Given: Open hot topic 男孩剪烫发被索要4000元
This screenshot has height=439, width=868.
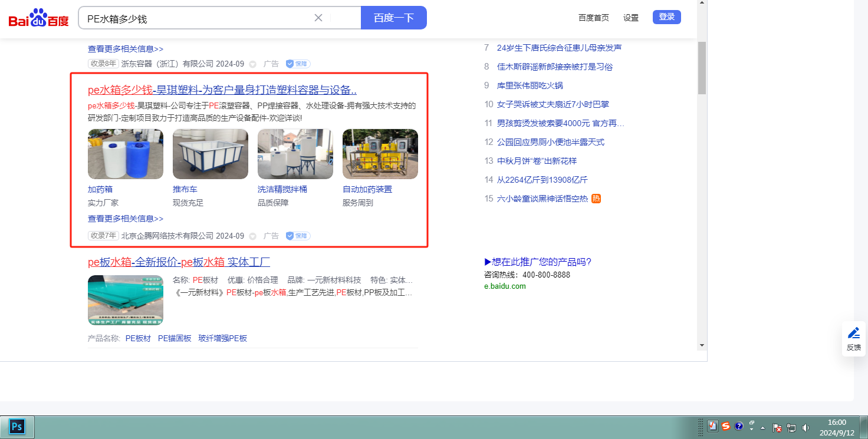Looking at the screenshot, I should tap(560, 123).
